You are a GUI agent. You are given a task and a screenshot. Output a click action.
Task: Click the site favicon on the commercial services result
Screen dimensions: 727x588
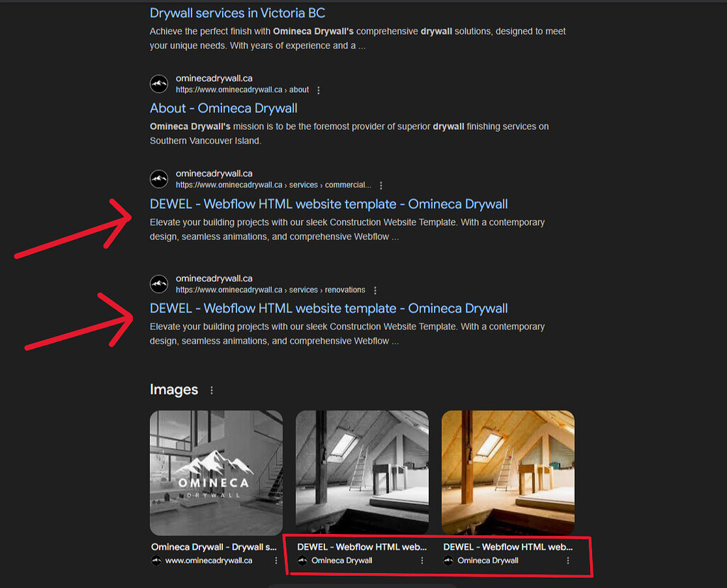159,178
